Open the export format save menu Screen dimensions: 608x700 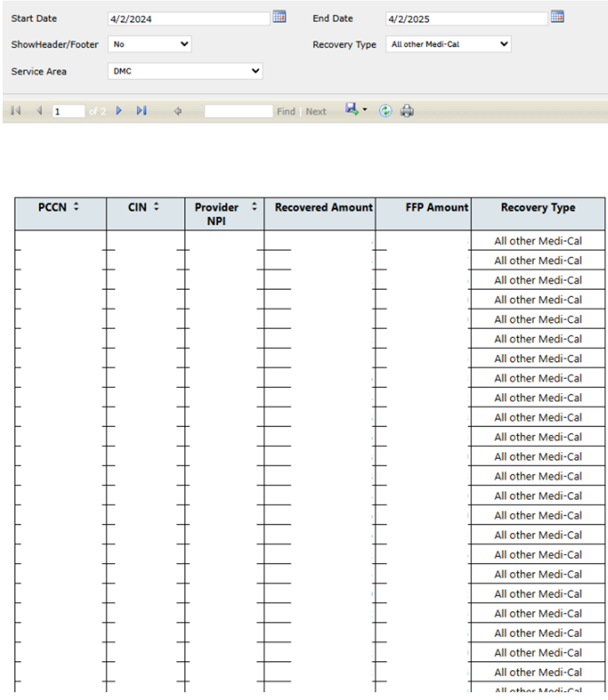click(356, 110)
